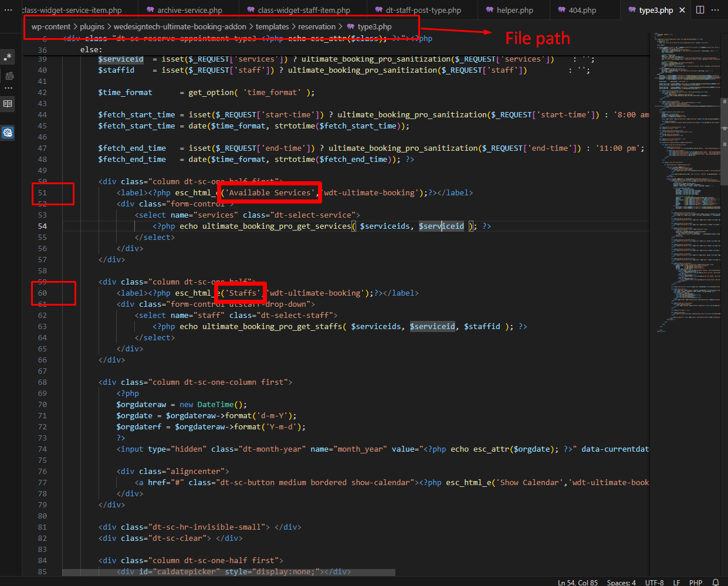The image size is (728, 586).
Task: Toggle search only in open editors book icon
Action: tap(8, 104)
